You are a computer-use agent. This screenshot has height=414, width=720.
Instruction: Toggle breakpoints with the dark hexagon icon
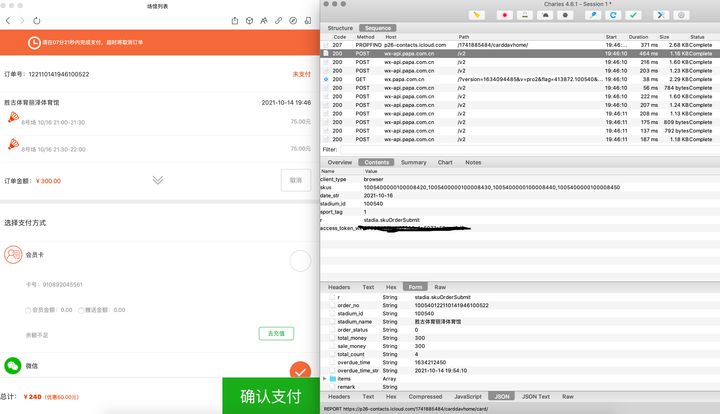point(565,15)
